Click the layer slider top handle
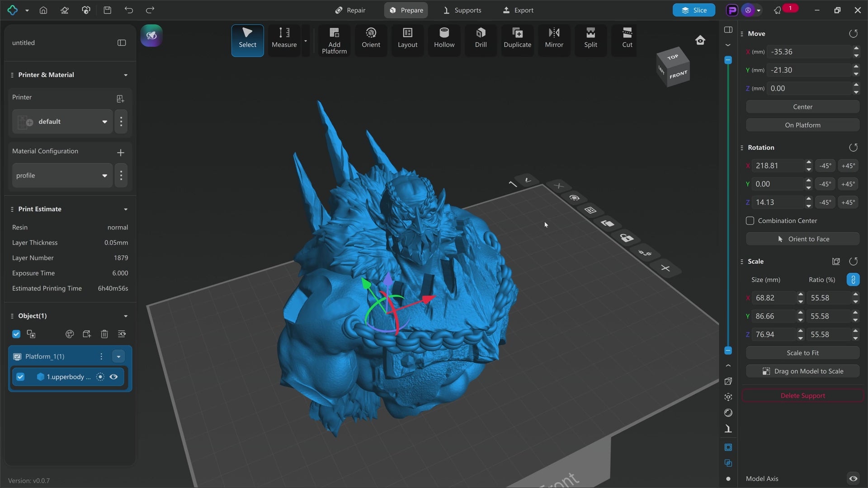The image size is (868, 488). [728, 60]
